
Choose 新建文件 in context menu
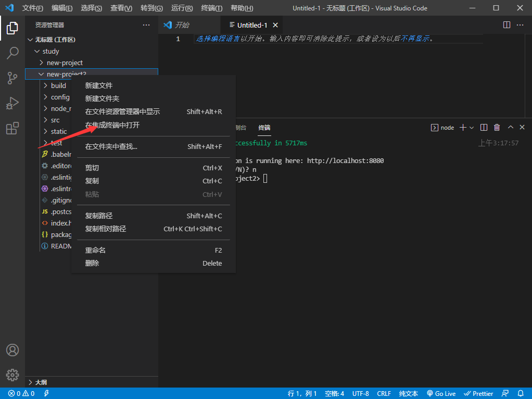[x=154, y=85]
